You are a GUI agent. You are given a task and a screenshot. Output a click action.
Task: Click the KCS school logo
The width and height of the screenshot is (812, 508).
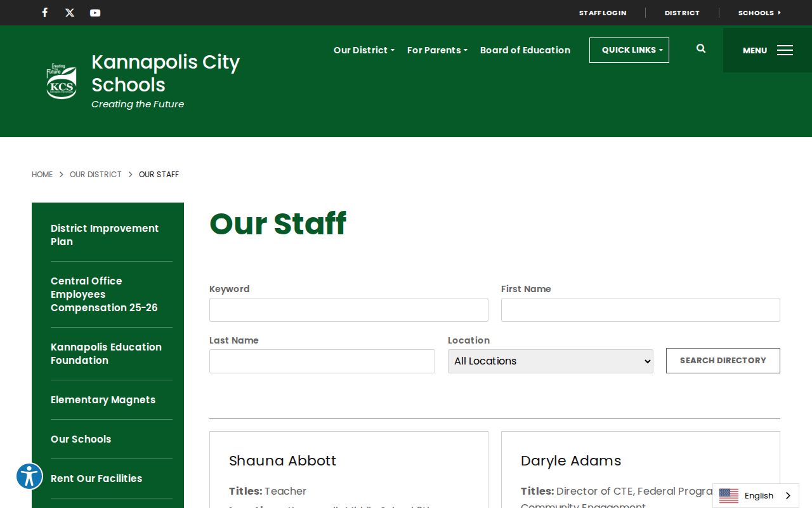(62, 81)
